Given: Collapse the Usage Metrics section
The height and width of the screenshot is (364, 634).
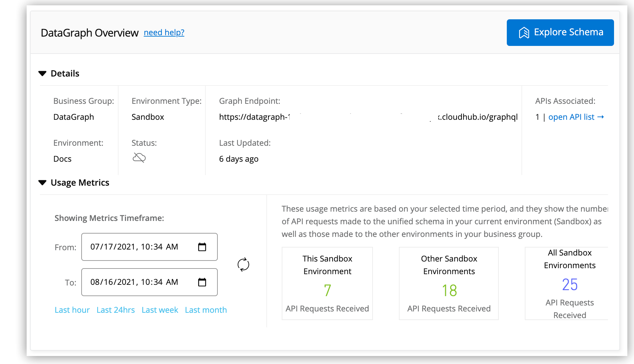Looking at the screenshot, I should pos(80,182).
